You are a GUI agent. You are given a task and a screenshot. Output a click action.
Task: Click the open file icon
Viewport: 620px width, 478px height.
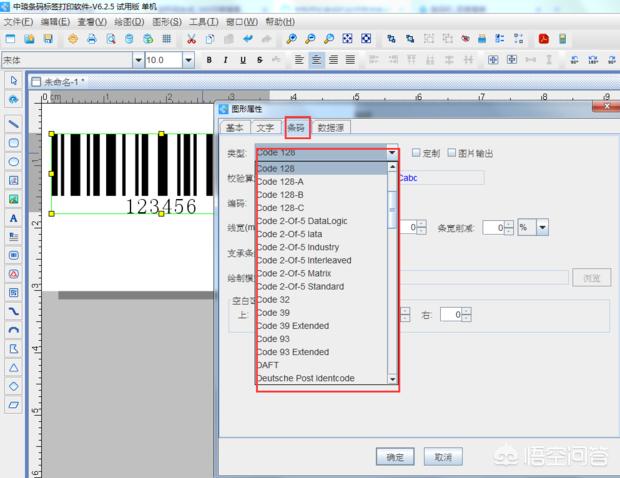point(29,39)
